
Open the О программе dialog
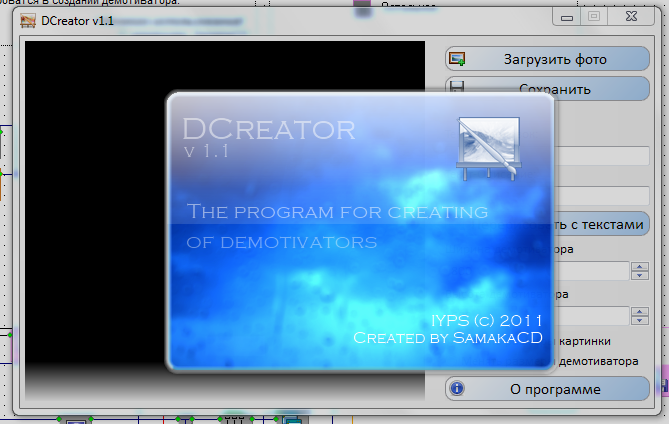pyautogui.click(x=555, y=388)
